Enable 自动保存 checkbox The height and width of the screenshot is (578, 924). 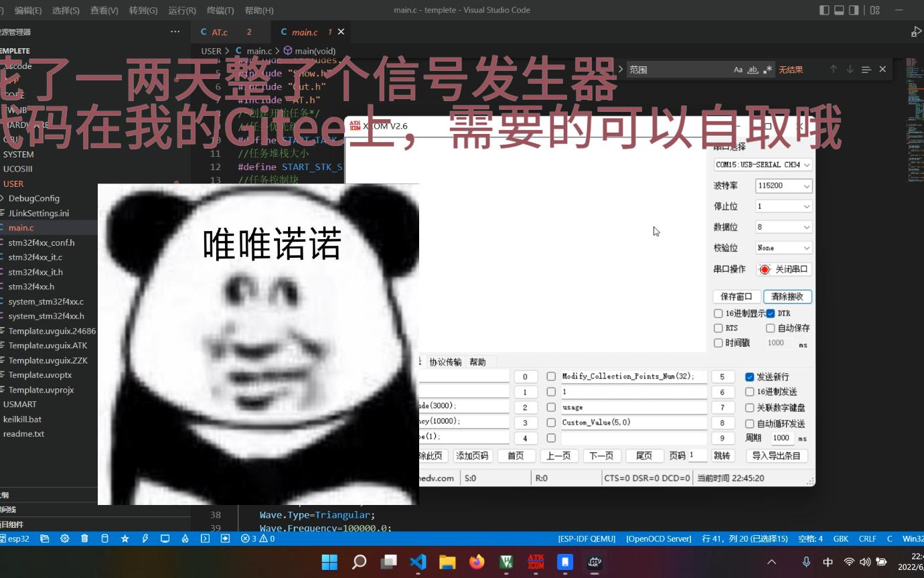pyautogui.click(x=771, y=328)
